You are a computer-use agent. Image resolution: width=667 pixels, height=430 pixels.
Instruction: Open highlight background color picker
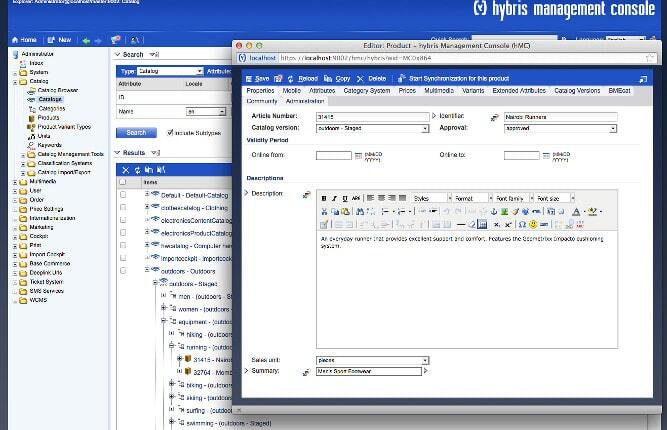tap(592, 211)
